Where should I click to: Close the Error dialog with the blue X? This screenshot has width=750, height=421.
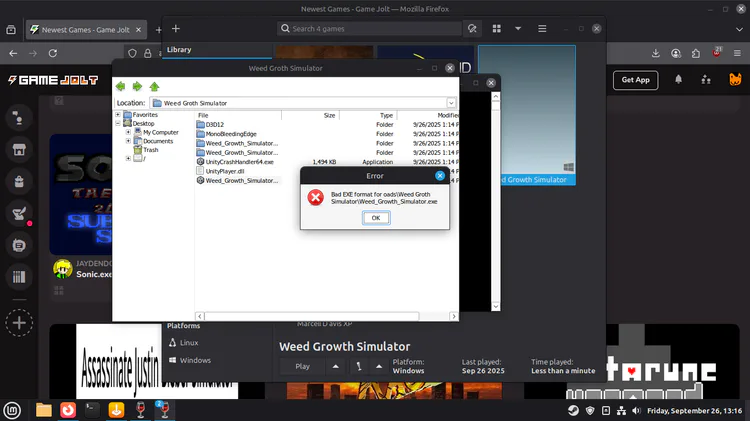[x=440, y=176]
